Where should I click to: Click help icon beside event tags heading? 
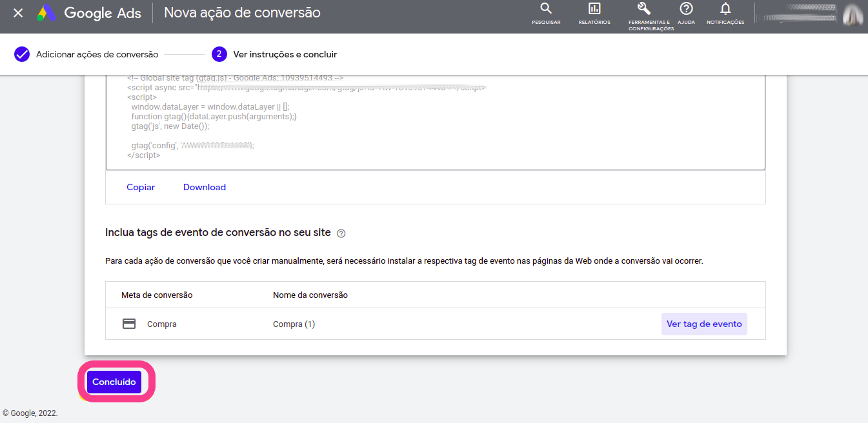341,233
